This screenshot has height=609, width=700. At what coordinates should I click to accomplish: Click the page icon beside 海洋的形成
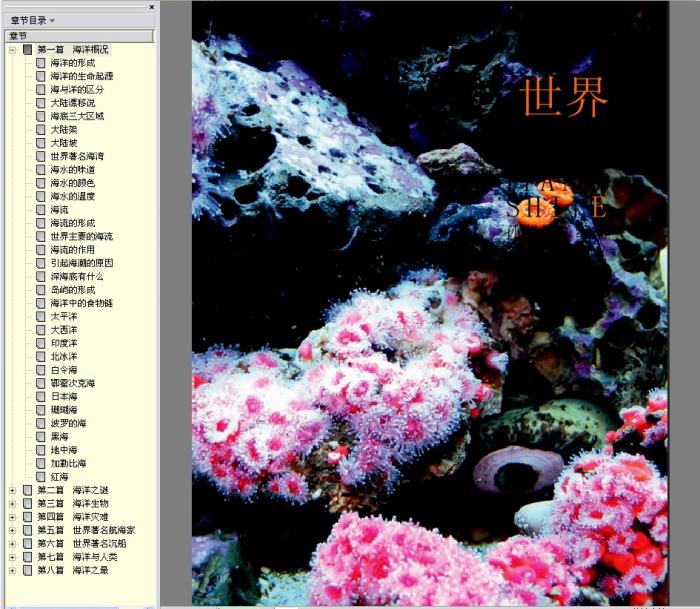tap(41, 62)
